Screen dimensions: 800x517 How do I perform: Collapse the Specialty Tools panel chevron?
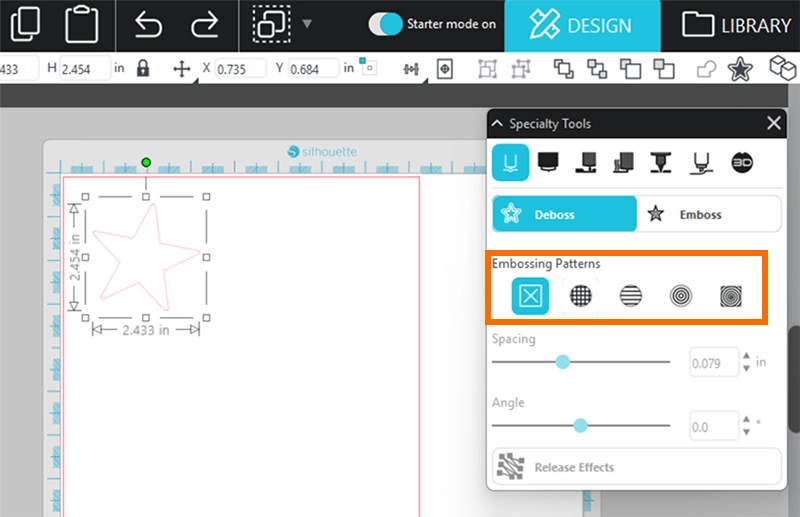pyautogui.click(x=498, y=124)
